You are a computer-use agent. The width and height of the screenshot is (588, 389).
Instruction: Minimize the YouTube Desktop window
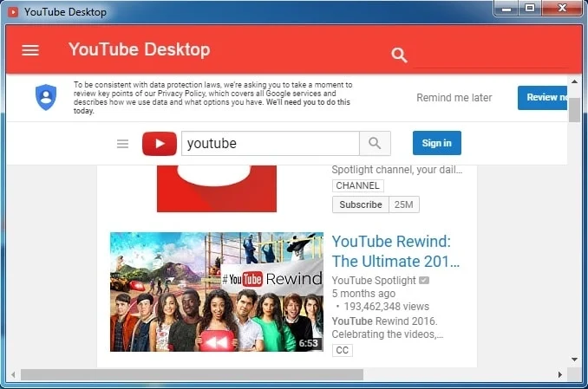pyautogui.click(x=506, y=9)
